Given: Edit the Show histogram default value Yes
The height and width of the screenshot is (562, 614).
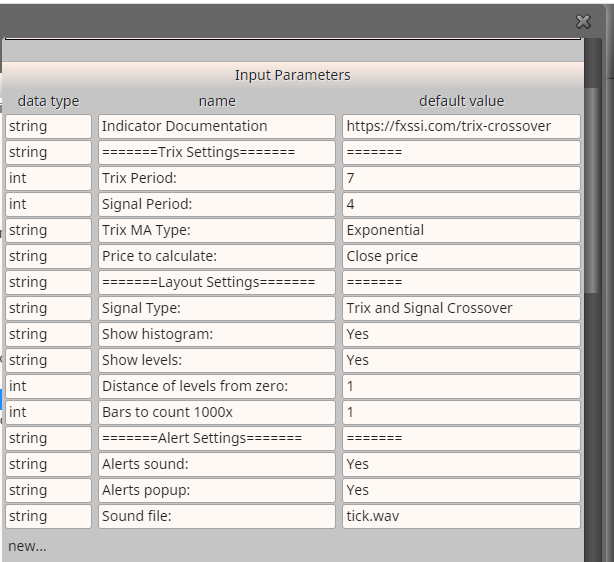Looking at the screenshot, I should pyautogui.click(x=461, y=334).
